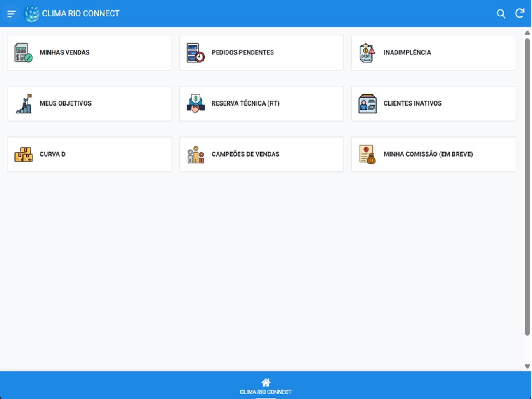This screenshot has height=399, width=532.
Task: Refresh using the reload arrow icon
Action: 520,13
